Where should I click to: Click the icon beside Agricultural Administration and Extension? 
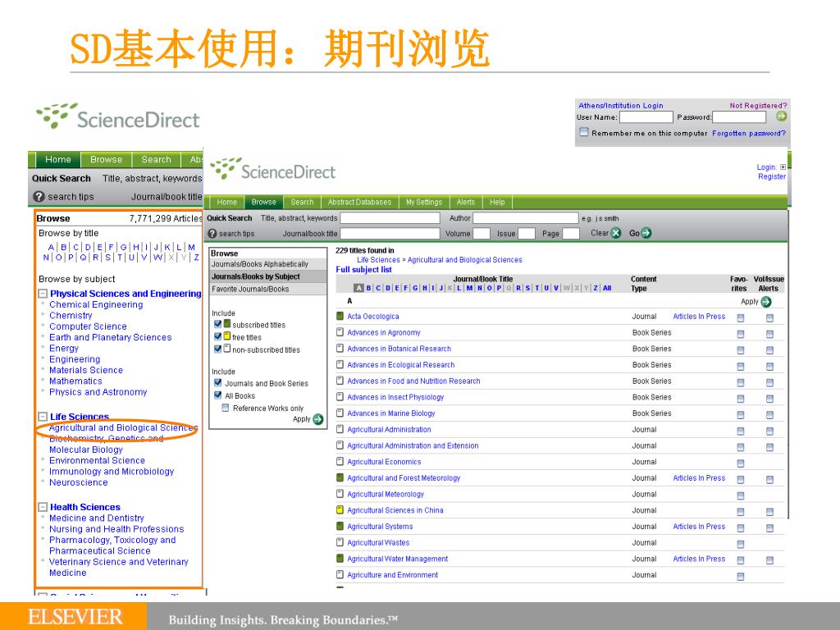pyautogui.click(x=340, y=445)
